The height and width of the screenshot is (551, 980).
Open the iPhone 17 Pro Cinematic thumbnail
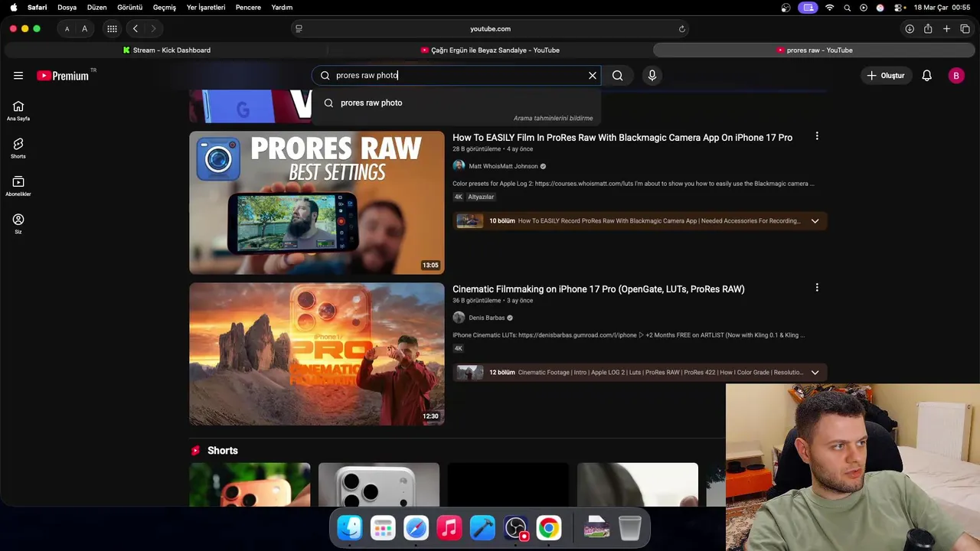click(x=317, y=354)
